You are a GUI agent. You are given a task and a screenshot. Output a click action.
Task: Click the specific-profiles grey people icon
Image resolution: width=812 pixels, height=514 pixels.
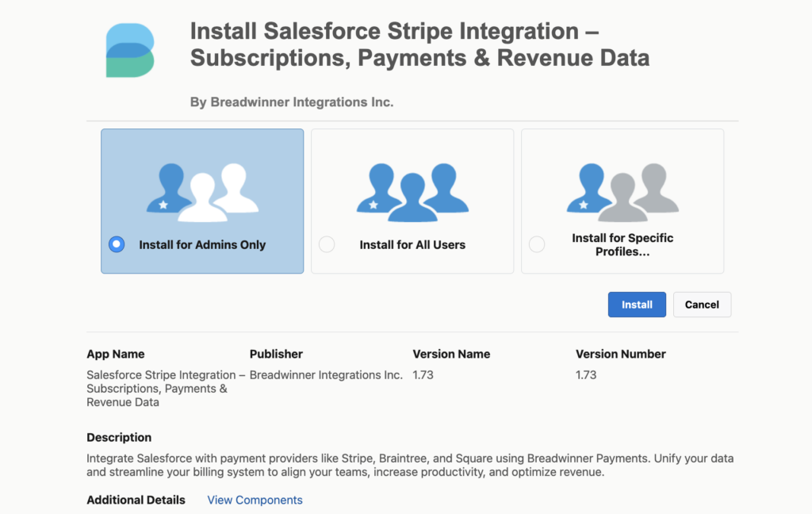pos(622,193)
